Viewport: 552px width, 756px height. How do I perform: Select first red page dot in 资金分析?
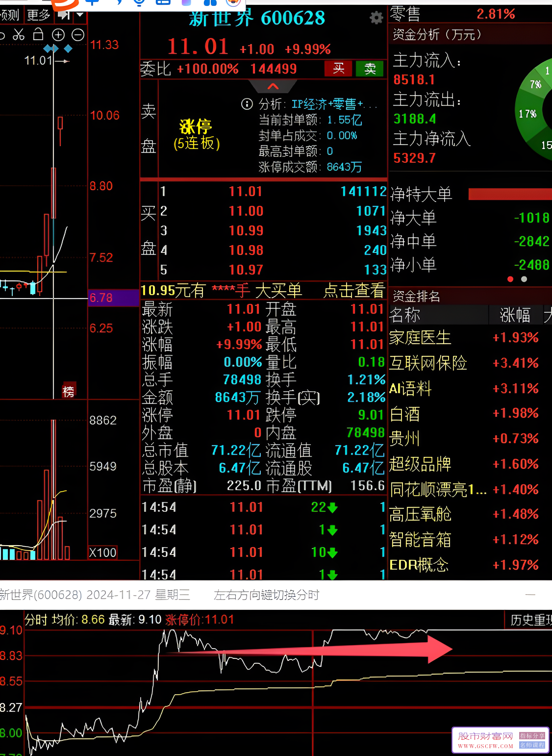point(510,279)
